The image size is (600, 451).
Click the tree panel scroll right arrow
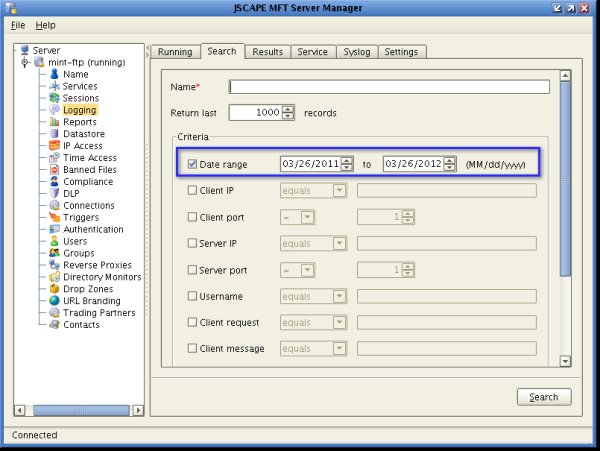138,410
